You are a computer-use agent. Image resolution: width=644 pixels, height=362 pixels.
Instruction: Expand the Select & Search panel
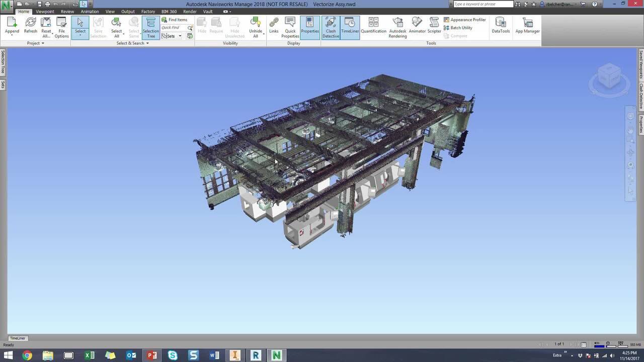[133, 43]
